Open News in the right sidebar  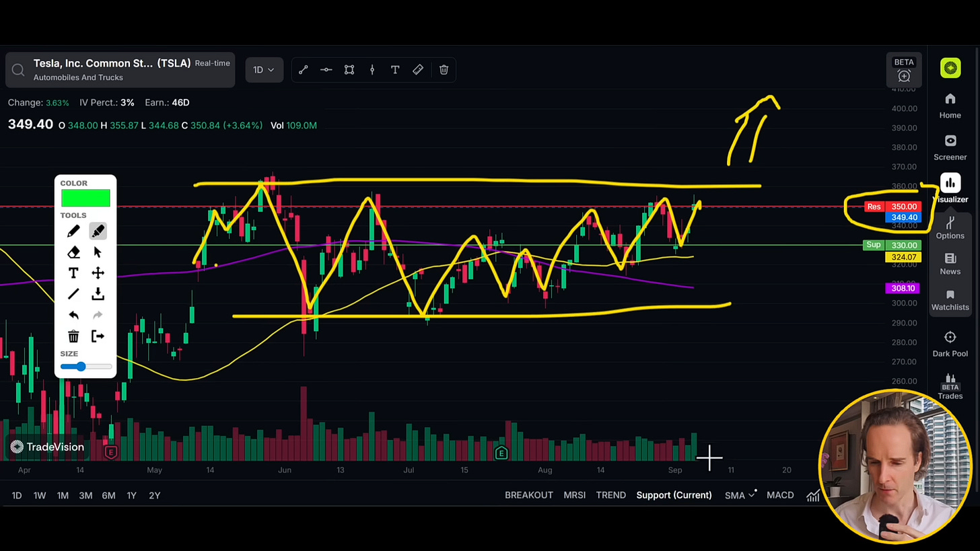click(950, 264)
